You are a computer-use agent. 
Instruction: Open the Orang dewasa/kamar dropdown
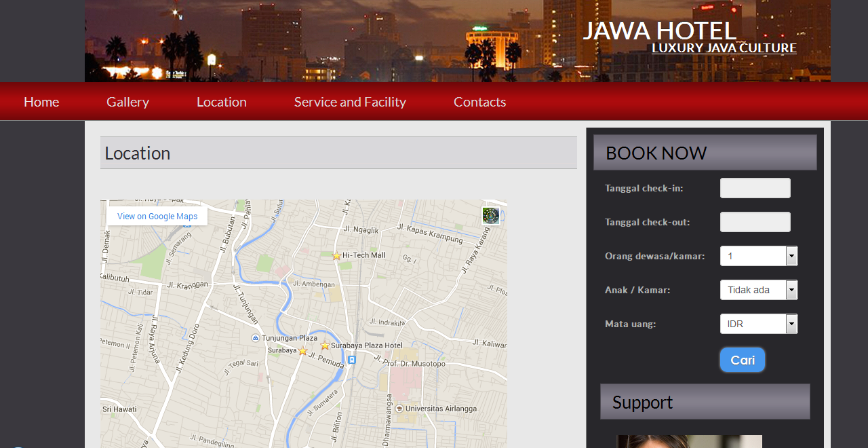(x=791, y=256)
